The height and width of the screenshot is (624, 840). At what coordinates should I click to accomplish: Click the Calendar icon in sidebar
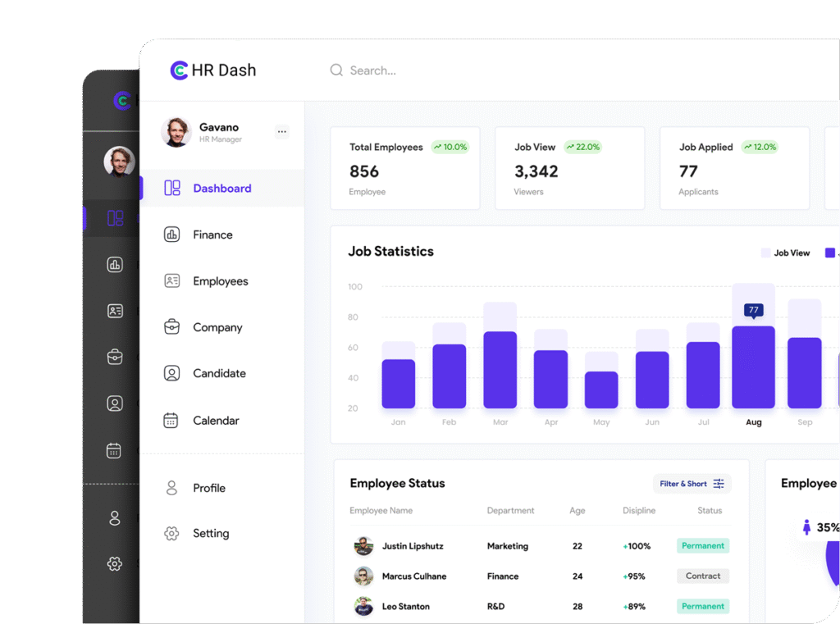coord(171,420)
